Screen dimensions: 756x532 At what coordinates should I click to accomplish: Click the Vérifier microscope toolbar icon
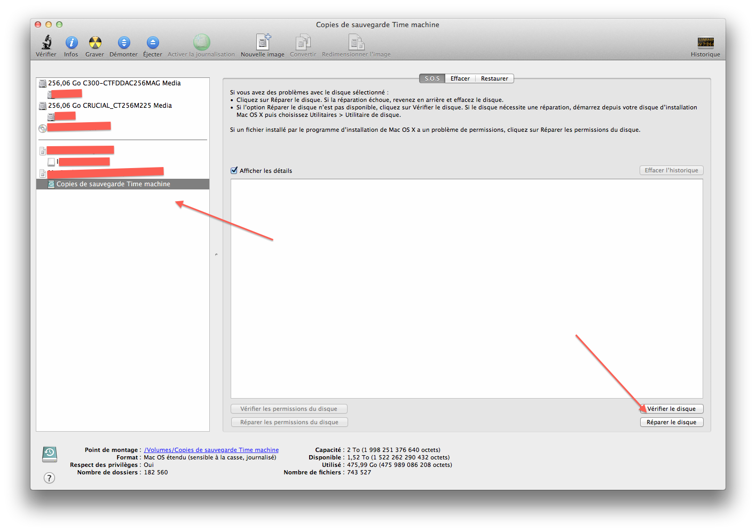coord(46,43)
